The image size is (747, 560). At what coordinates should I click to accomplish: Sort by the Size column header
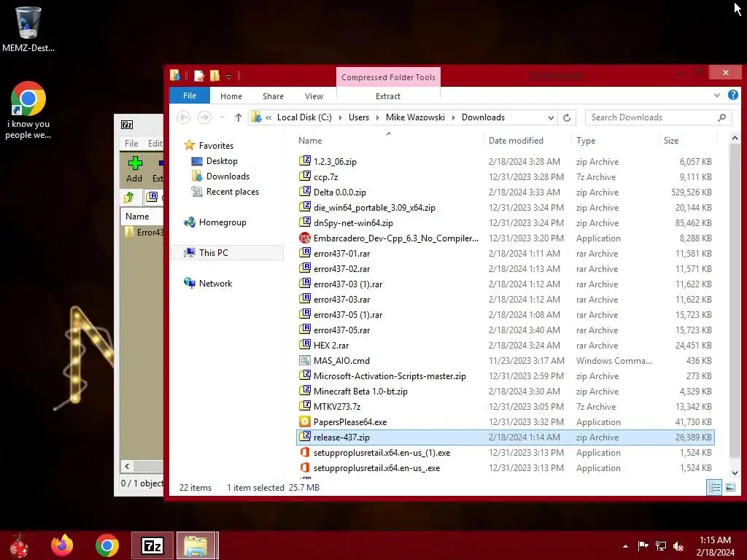coord(671,141)
